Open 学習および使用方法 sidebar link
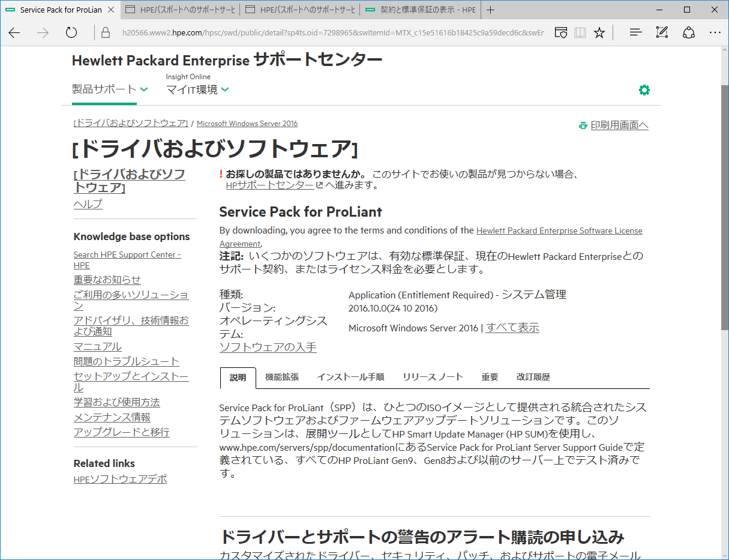Screen dimensions: 729x560 pyautogui.click(x=117, y=402)
